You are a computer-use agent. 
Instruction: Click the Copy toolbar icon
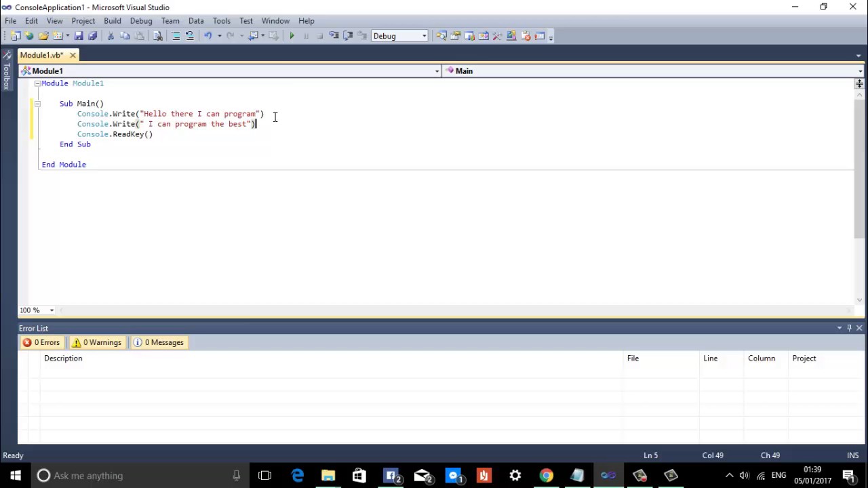(x=125, y=36)
